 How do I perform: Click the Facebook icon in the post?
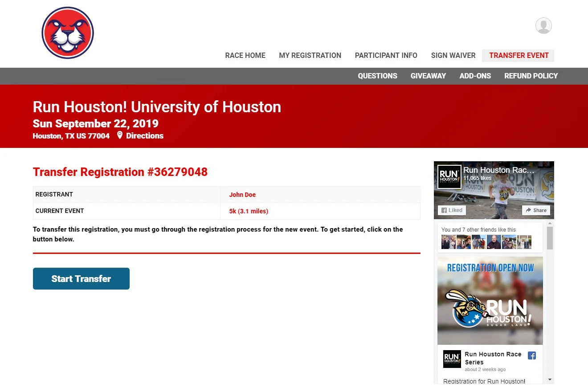tap(531, 355)
